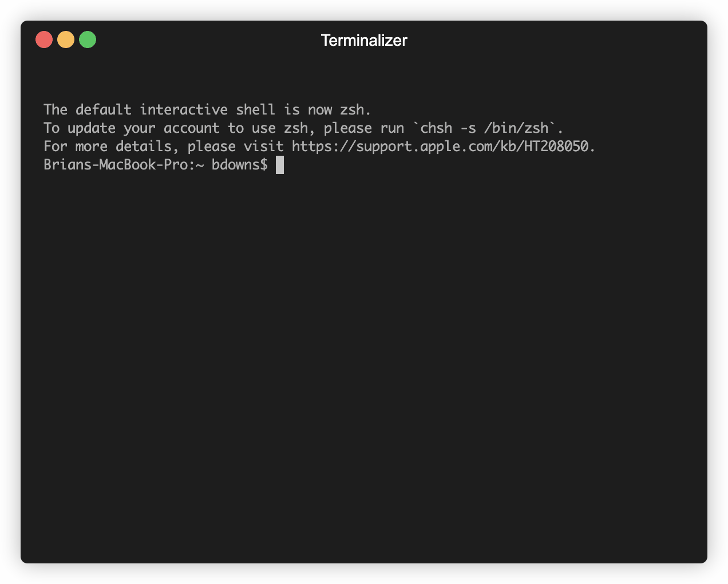Click the bdowns$ username in prompt
This screenshot has height=584, width=728.
tap(240, 165)
